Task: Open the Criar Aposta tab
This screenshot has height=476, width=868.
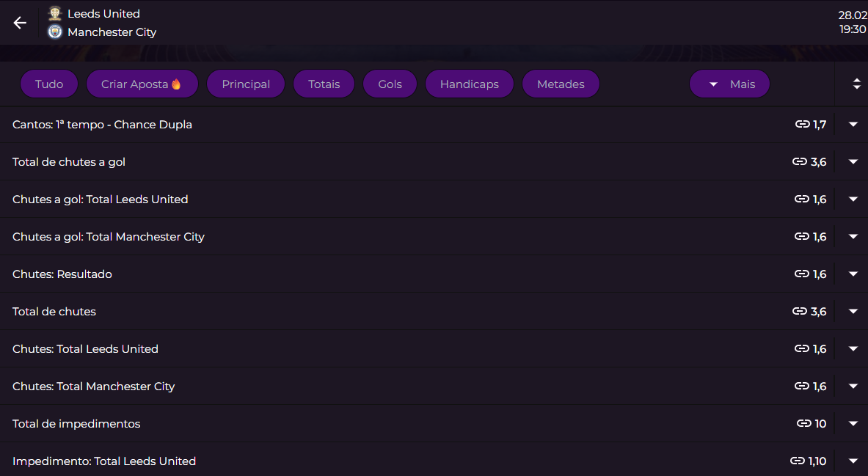Action: click(142, 84)
